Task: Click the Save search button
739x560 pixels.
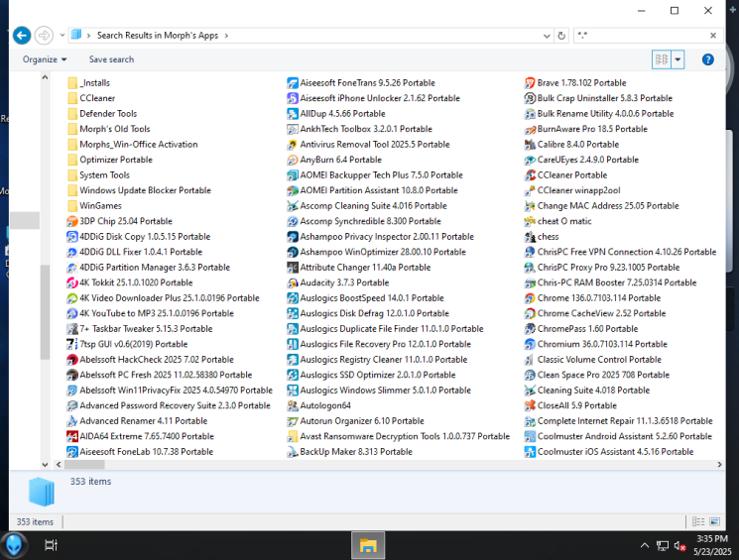Action: (112, 59)
